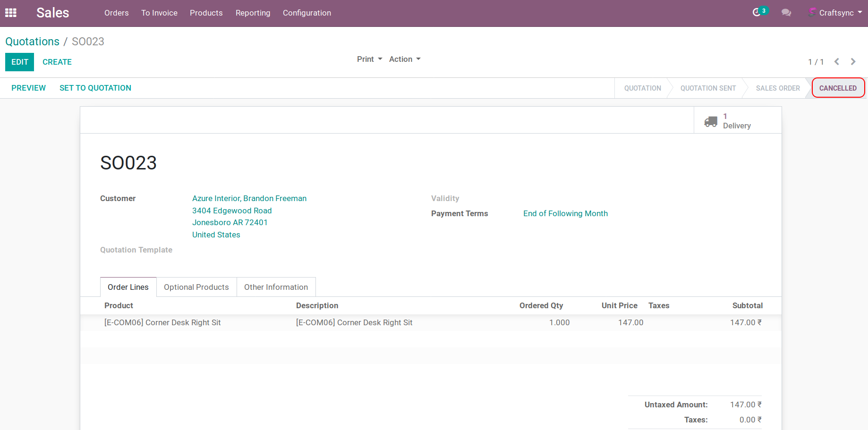Click the CREATE button
This screenshot has width=868, height=430.
[57, 62]
